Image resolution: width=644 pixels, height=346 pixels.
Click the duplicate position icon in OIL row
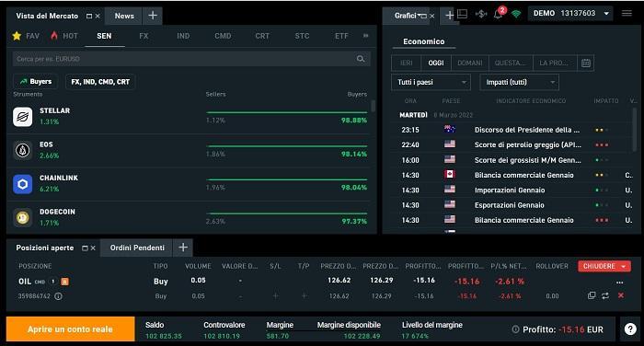click(592, 295)
